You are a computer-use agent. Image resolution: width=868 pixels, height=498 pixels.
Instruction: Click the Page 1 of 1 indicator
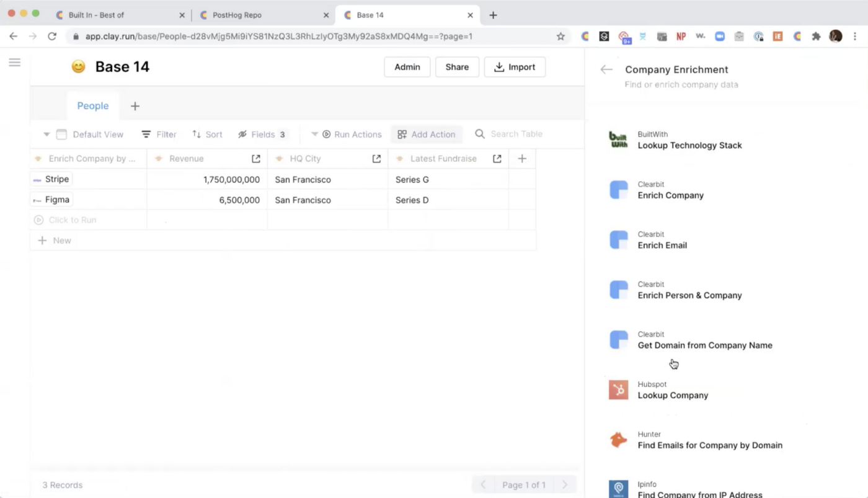click(524, 485)
